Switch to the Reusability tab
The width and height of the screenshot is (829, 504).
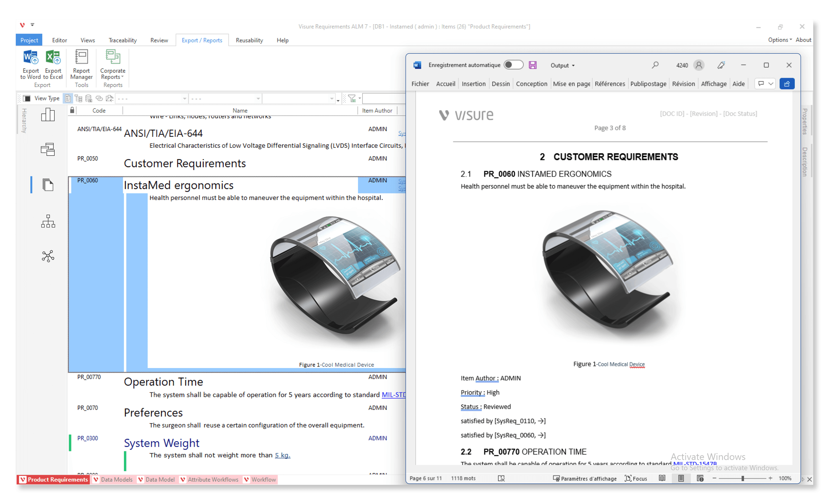pyautogui.click(x=249, y=40)
